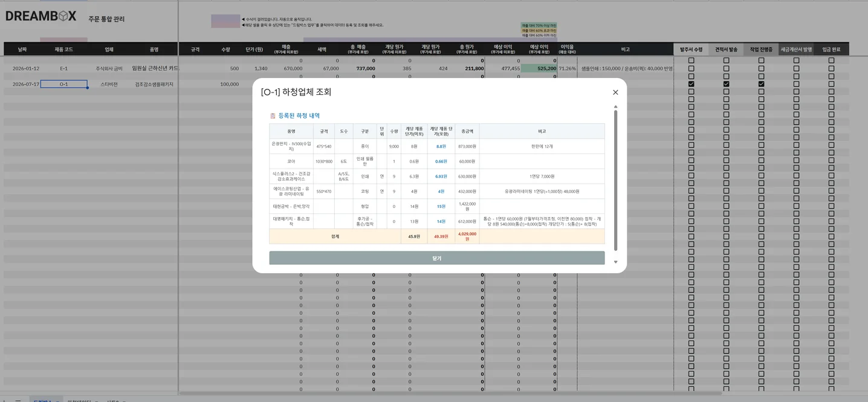This screenshot has width=868, height=402.
Task: Check 발주서 수령 box in the E-1 row
Action: (691, 68)
